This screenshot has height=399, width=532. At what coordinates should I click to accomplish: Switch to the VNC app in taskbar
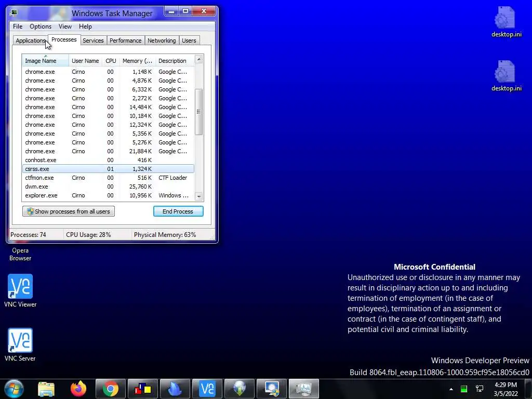tap(207, 389)
